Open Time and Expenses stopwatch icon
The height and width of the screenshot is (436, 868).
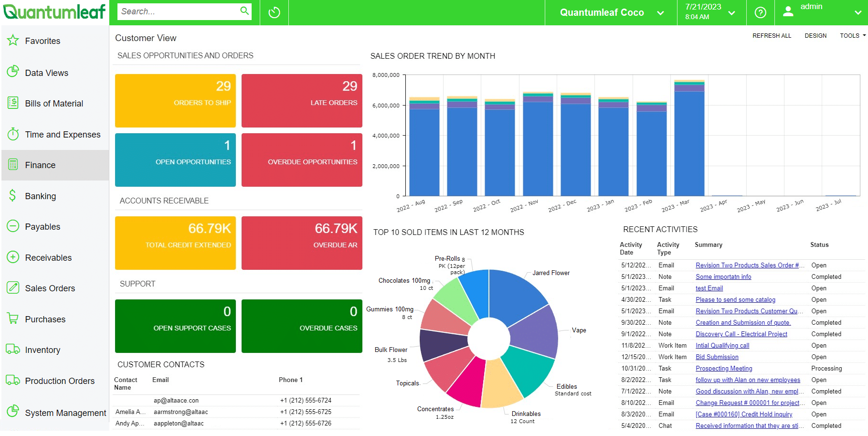13,134
